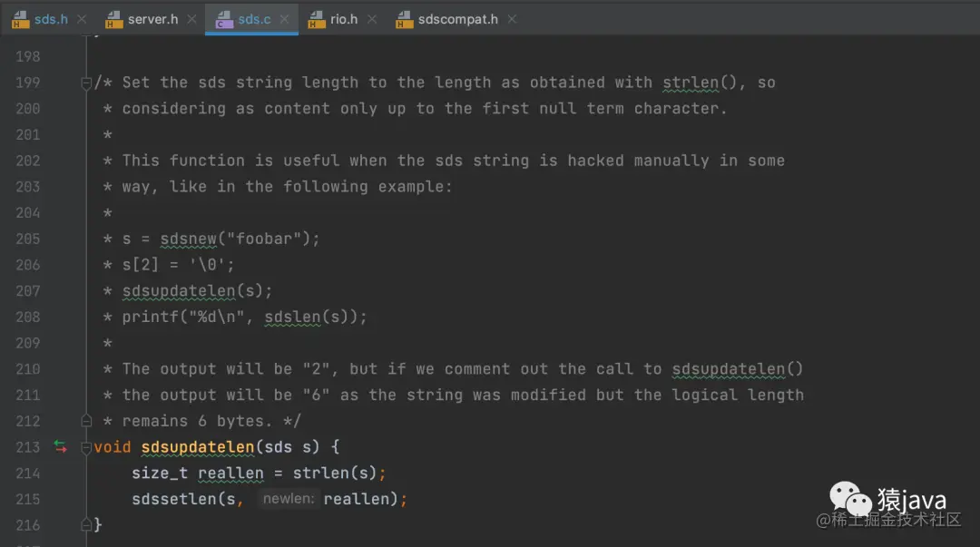Close the sds.h tab
The width and height of the screenshot is (980, 547).
coord(82,19)
